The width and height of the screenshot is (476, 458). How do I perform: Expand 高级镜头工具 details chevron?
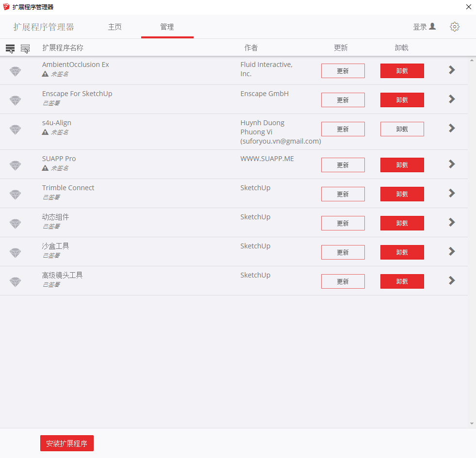pyautogui.click(x=452, y=280)
